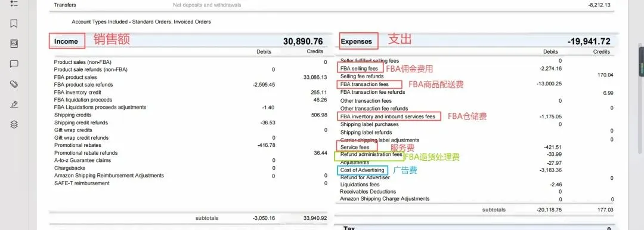This screenshot has width=644, height=230.
Task: Click 'FBA inventory and inbound services fees'
Action: pyautogui.click(x=388, y=116)
